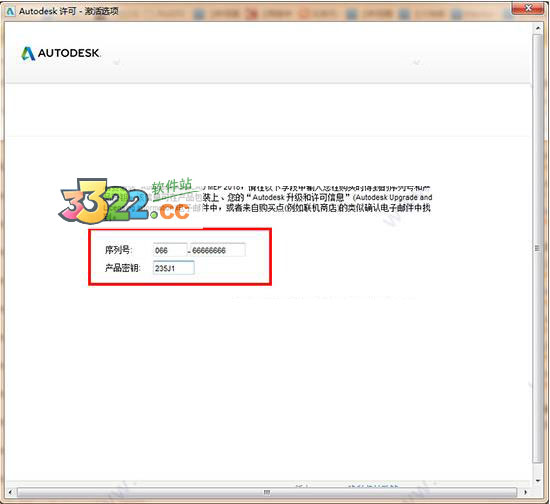The width and height of the screenshot is (550, 504).
Task: Click the grip on the vertical scrollbar thumb
Action: pyautogui.click(x=537, y=249)
